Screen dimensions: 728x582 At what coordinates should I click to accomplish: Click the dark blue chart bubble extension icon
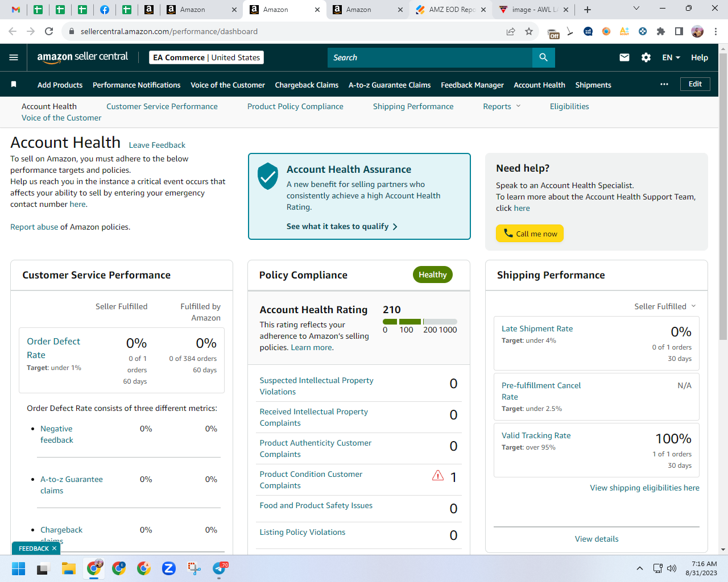588,31
